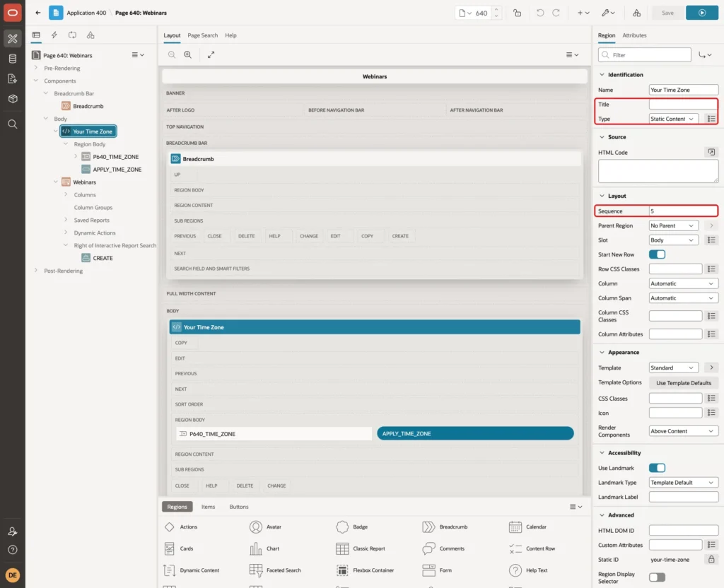The image size is (724, 588).
Task: Switch to the Rendering tree tab icon
Action: click(x=36, y=35)
